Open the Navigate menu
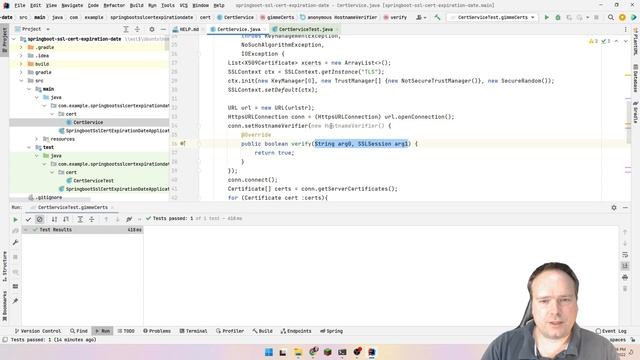Screen dimensions: 640x360 coord(72,6)
